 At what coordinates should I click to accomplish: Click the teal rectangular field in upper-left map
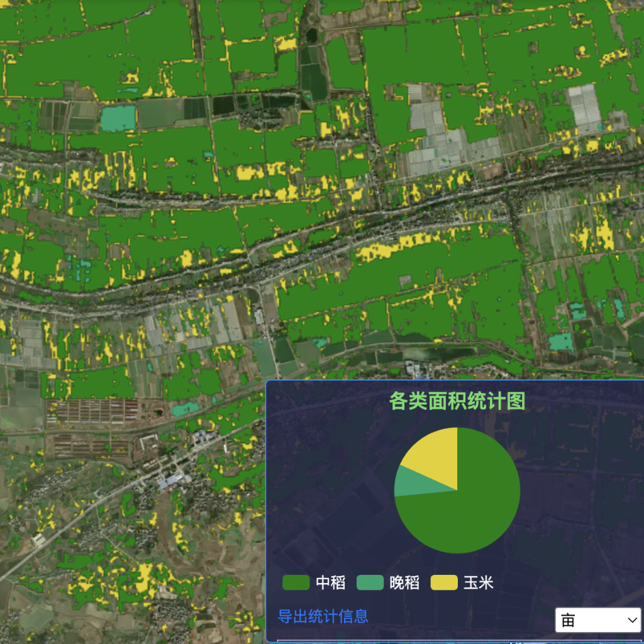118,118
